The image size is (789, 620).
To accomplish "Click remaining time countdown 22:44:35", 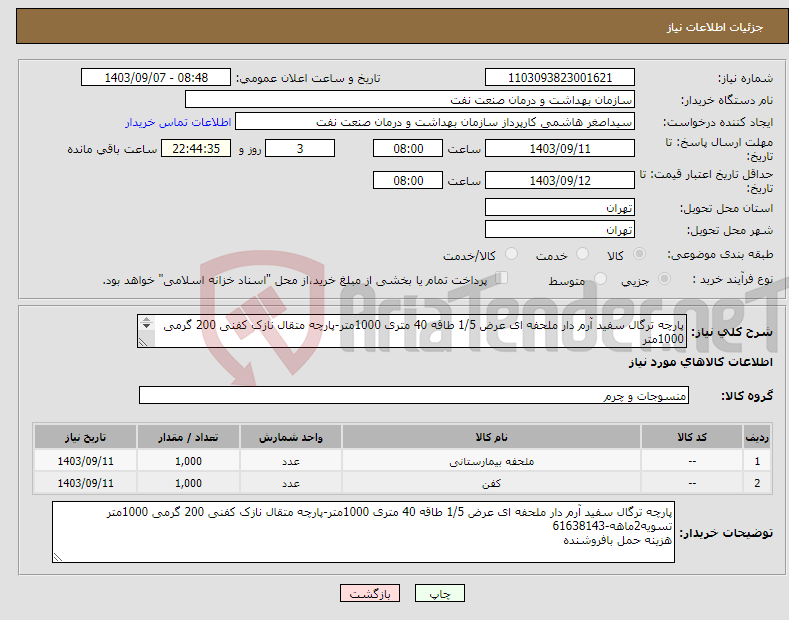I will 196,148.
